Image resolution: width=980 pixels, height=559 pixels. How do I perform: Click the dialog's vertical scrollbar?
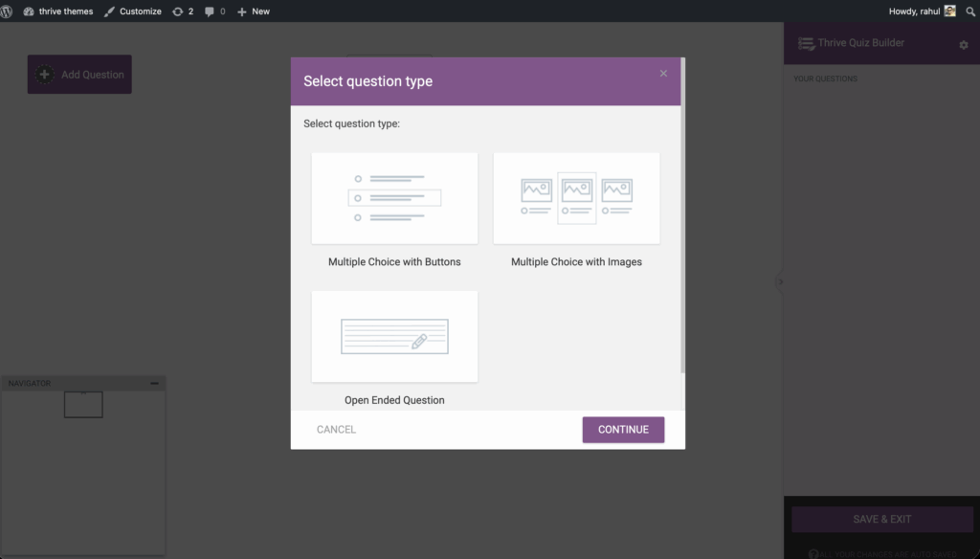682,239
